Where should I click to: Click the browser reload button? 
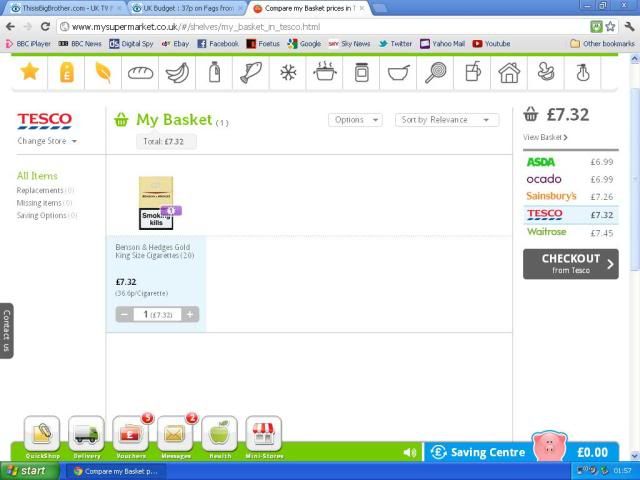pos(45,27)
